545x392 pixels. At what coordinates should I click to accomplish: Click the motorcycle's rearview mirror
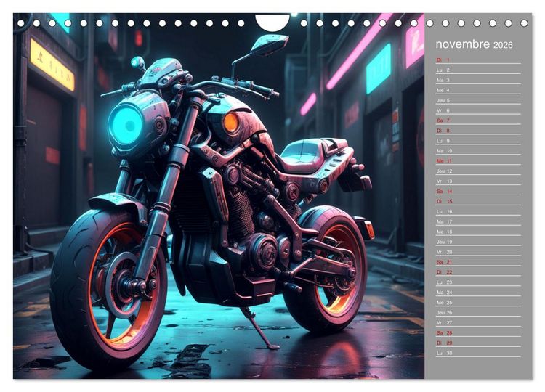tap(270, 45)
